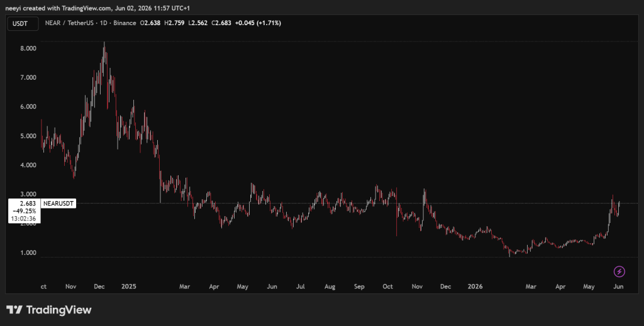Image resolution: width=644 pixels, height=326 pixels.
Task: Click the 8.000 price axis label
Action: (x=28, y=48)
